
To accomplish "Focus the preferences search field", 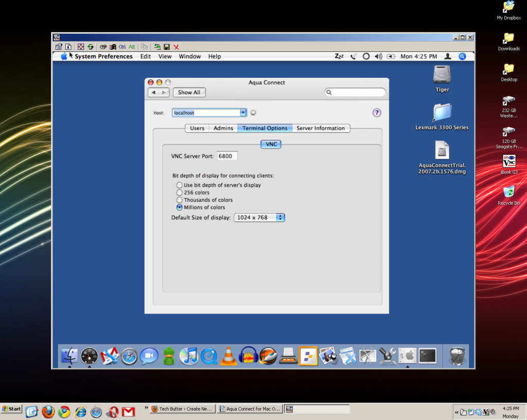I will pyautogui.click(x=355, y=93).
